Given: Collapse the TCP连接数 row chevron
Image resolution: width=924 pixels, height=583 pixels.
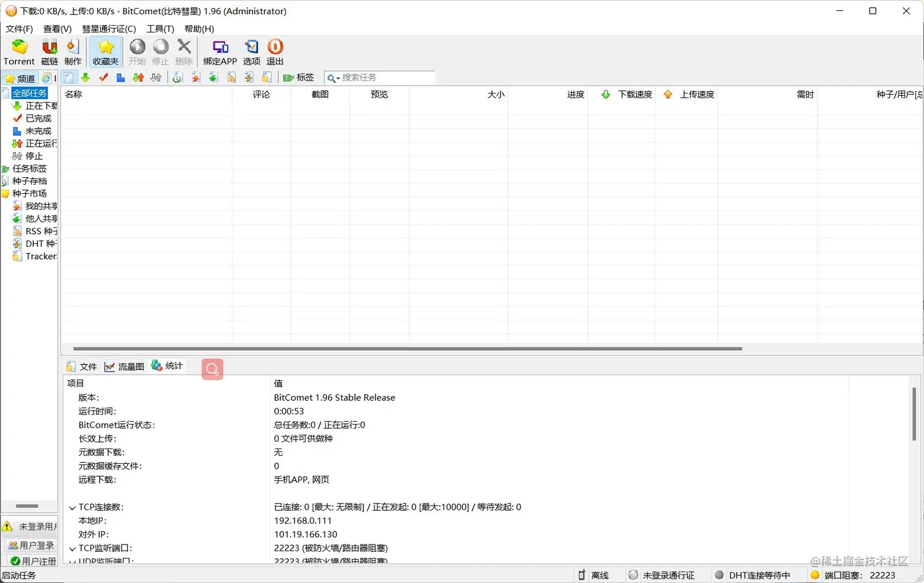Looking at the screenshot, I should click(x=72, y=507).
